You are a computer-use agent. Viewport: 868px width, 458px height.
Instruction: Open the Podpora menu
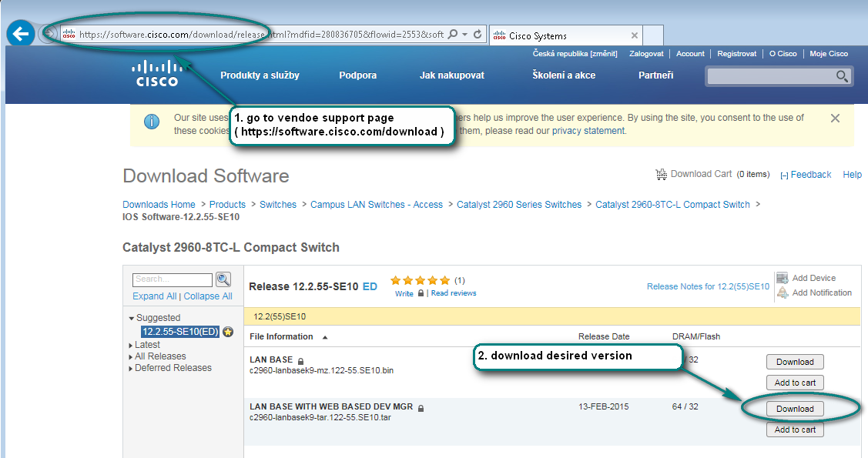click(357, 75)
